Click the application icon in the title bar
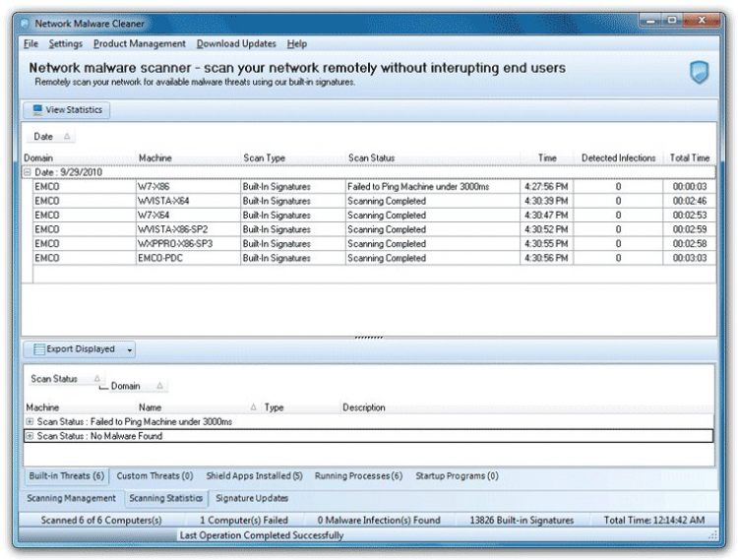Image resolution: width=738 pixels, height=560 pixels. pos(24,21)
